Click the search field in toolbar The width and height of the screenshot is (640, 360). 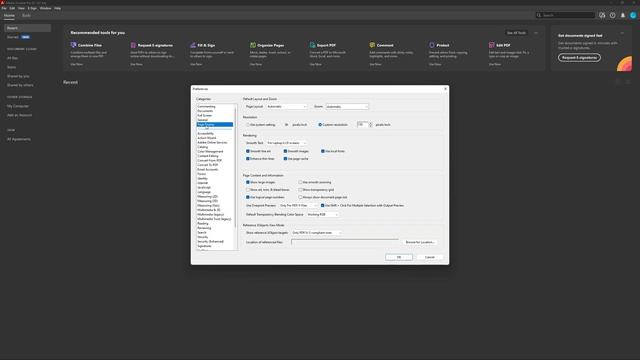(565, 15)
